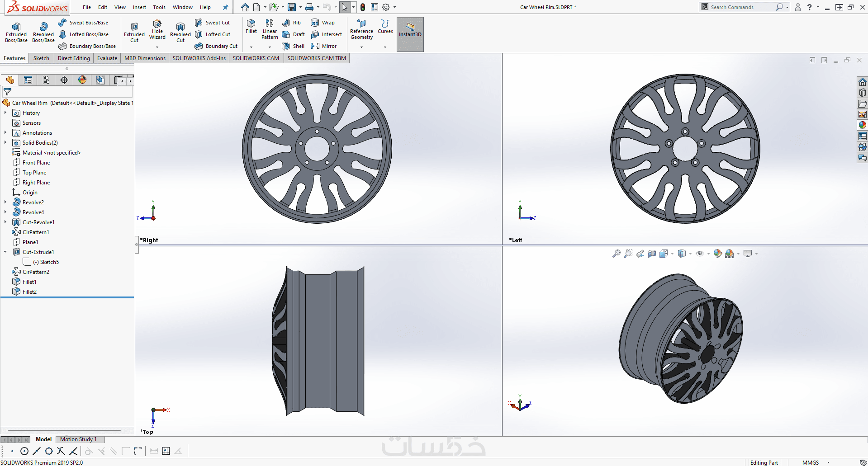
Task: Select the Shell feature tool
Action: point(293,46)
